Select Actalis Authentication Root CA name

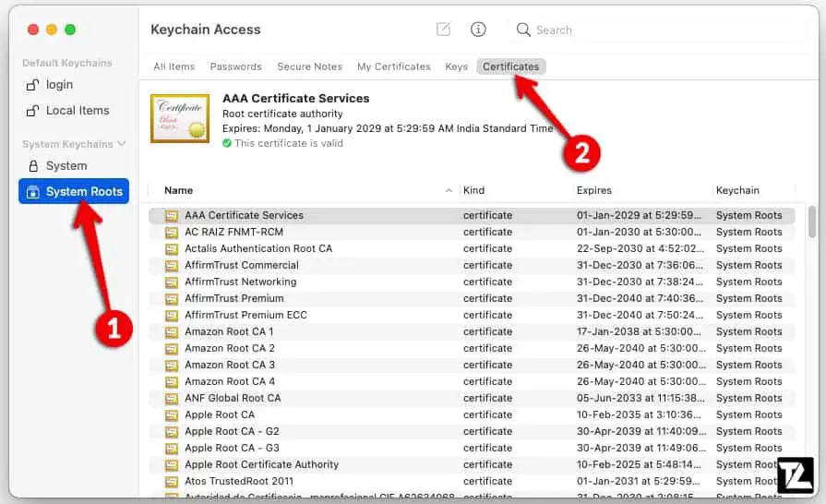(x=258, y=248)
